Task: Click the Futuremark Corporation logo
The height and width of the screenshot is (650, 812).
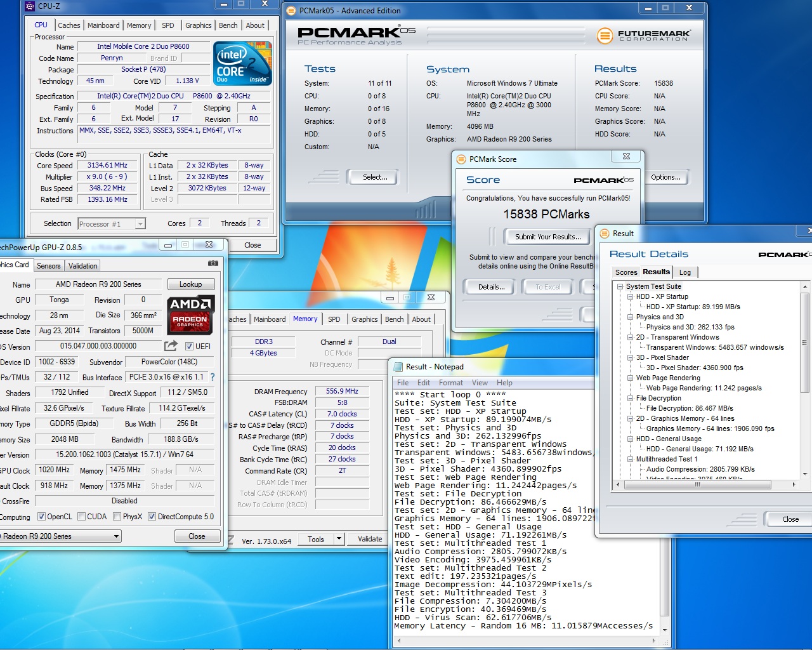Action: point(643,35)
